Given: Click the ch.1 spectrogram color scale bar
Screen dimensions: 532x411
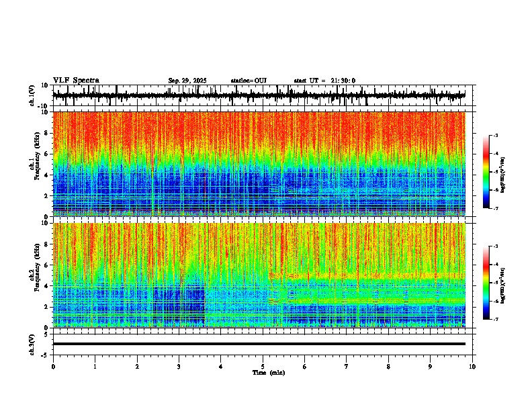Looking at the screenshot, I should [486, 172].
